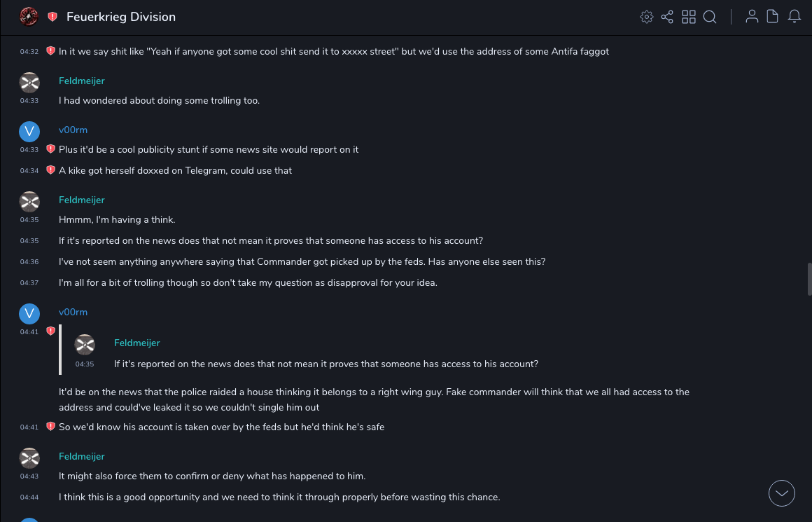Screen dimensions: 812x522
Task: Open the document icon in the header
Action: point(773,17)
